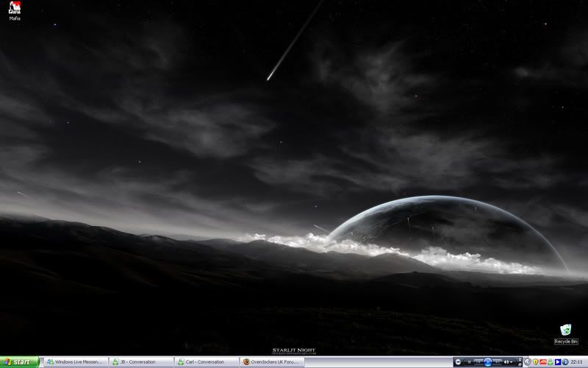The height and width of the screenshot is (368, 588).
Task: Switch to Windows Live Messenger taskbar button
Action: (x=76, y=362)
